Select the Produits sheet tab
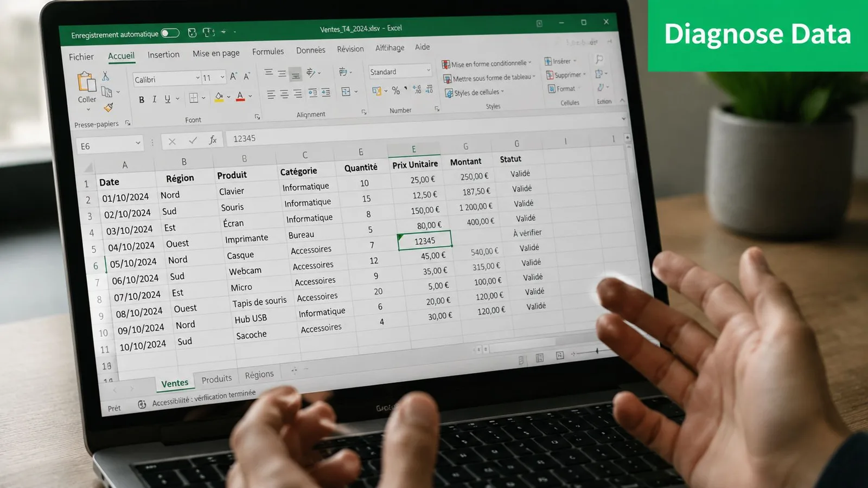868x488 pixels. (216, 379)
